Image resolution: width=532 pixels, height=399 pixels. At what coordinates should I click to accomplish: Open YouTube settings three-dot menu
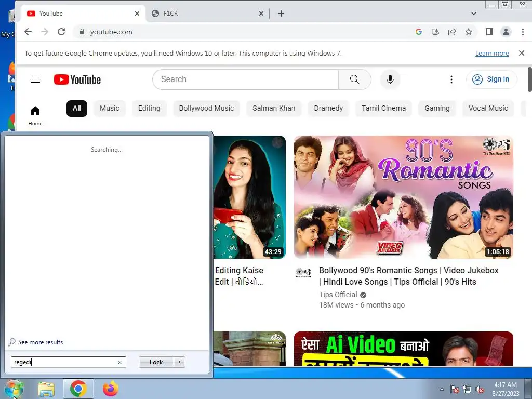point(451,79)
